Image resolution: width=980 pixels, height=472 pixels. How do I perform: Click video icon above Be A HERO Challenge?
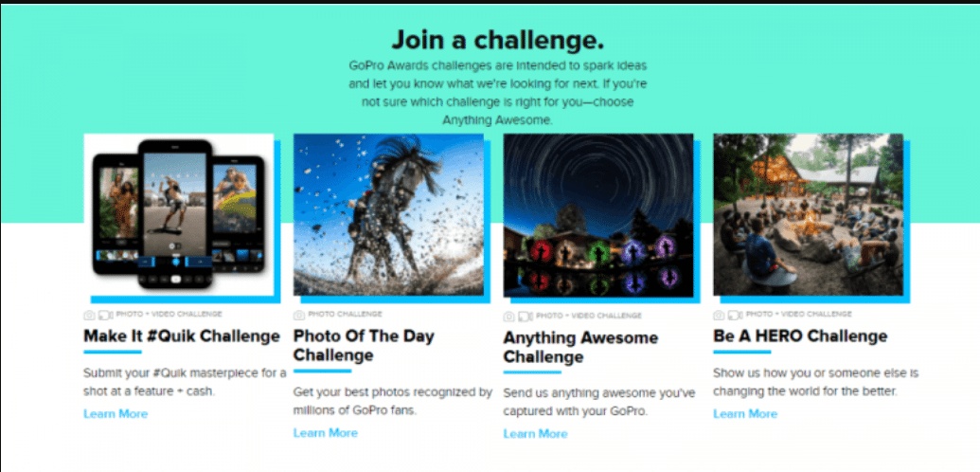pos(735,315)
